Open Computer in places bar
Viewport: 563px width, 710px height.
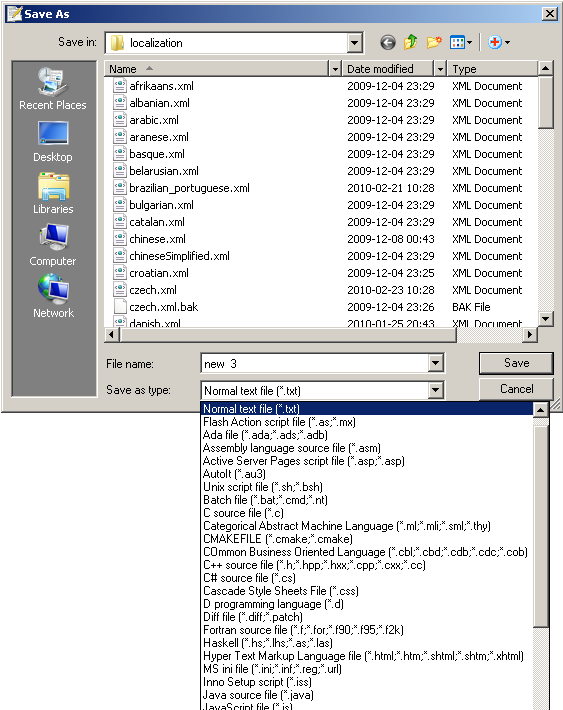point(53,245)
